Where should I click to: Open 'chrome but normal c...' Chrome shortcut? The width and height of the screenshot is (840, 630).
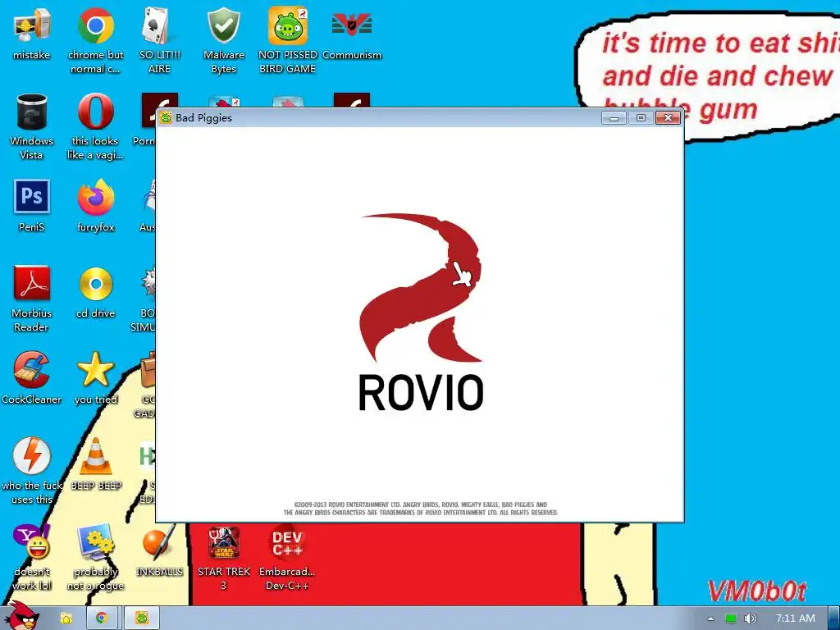coord(95,25)
